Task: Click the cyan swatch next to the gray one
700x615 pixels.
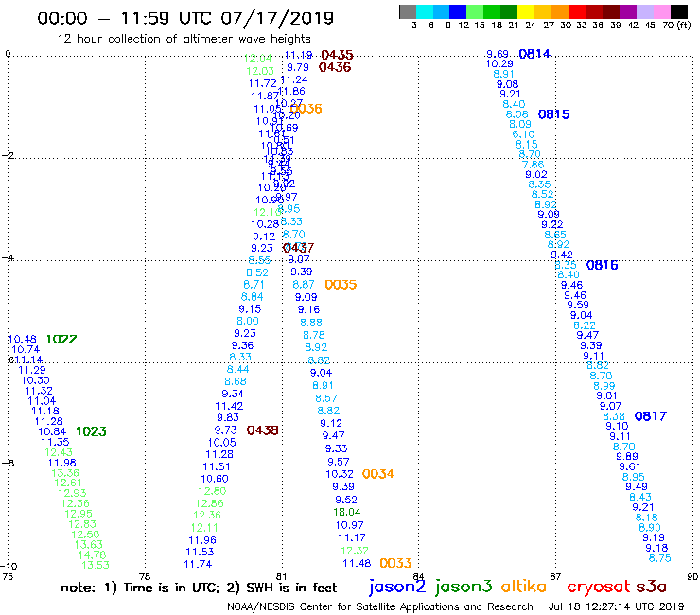Action: pos(425,11)
